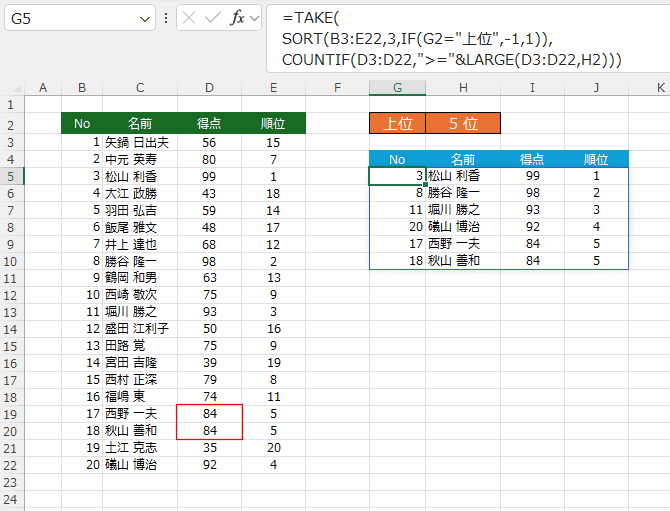Select column D header
The image size is (670, 511).
click(209, 88)
